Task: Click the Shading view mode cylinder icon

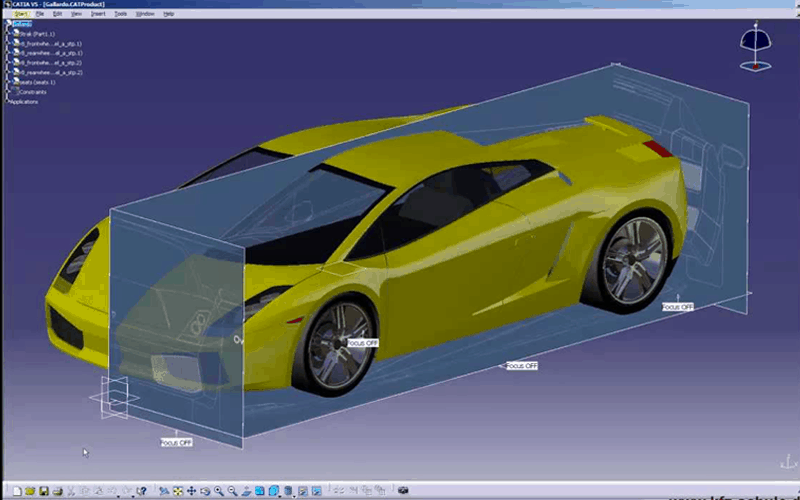Action: click(288, 491)
